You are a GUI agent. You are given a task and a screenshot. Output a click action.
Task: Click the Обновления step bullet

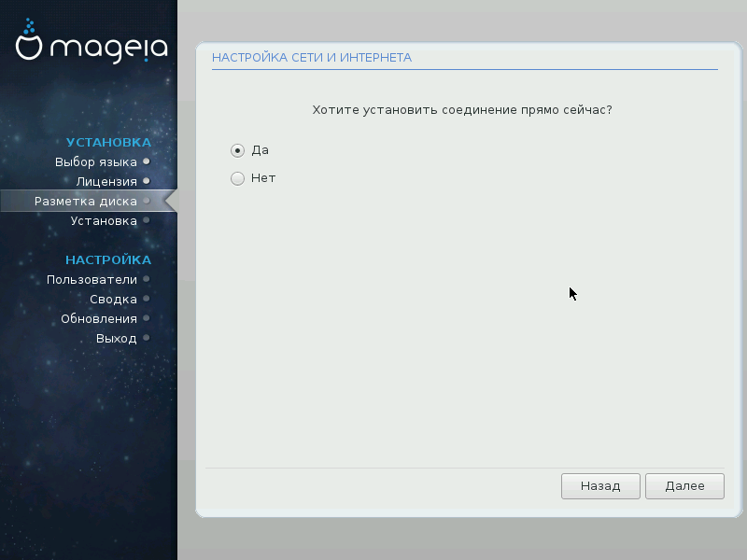click(x=147, y=318)
